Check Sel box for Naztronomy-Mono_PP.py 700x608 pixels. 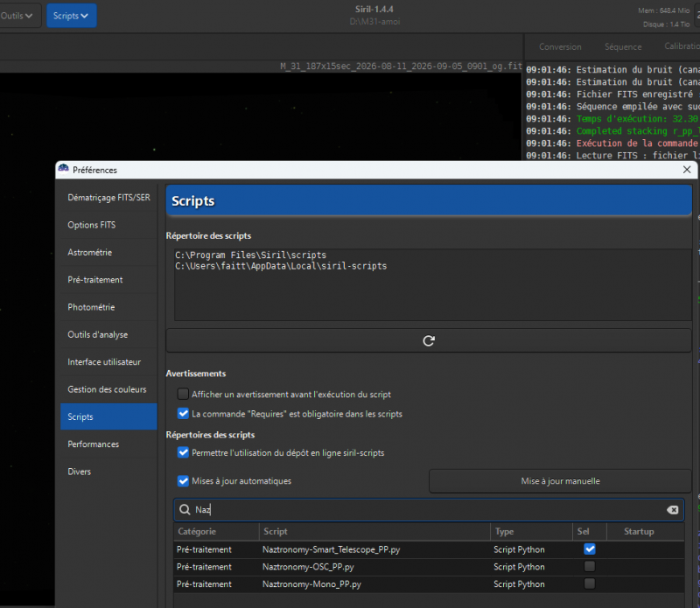point(589,584)
